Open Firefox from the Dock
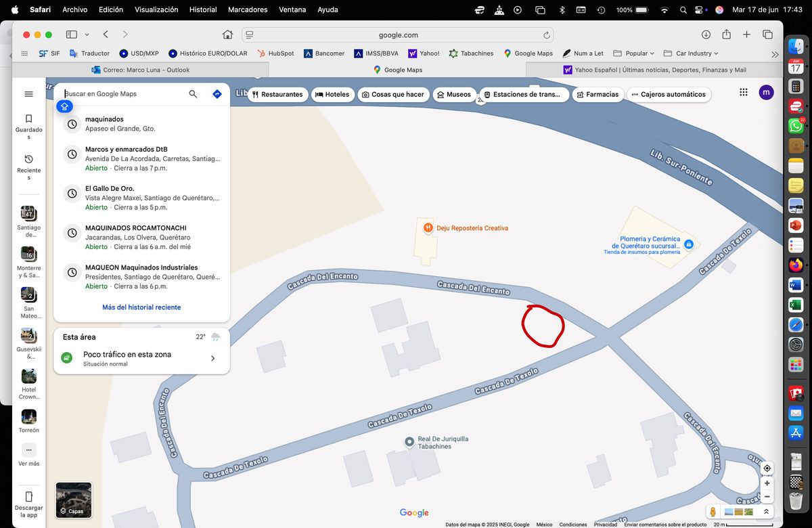 [796, 265]
